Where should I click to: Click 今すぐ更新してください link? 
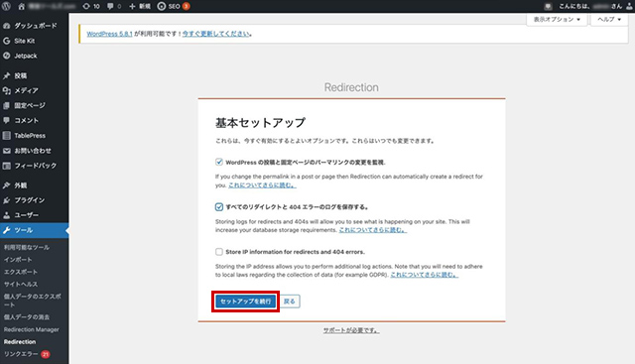coord(216,34)
